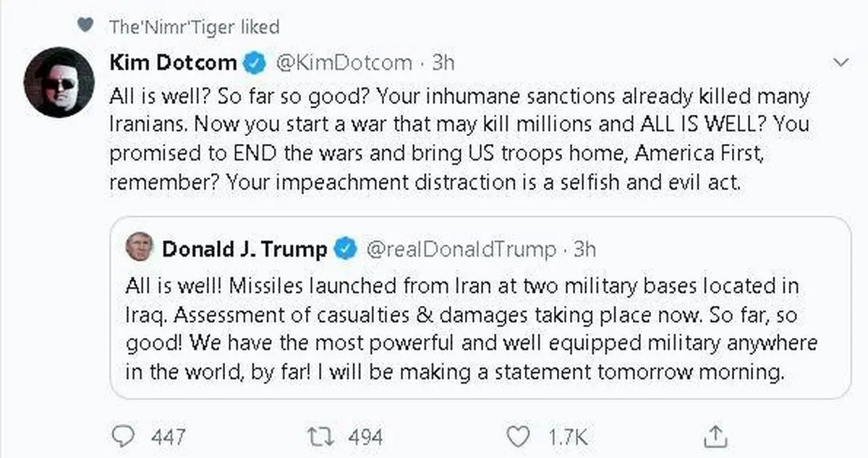868x458 pixels.
Task: Click the @KimDotcom handle
Action: [344, 63]
